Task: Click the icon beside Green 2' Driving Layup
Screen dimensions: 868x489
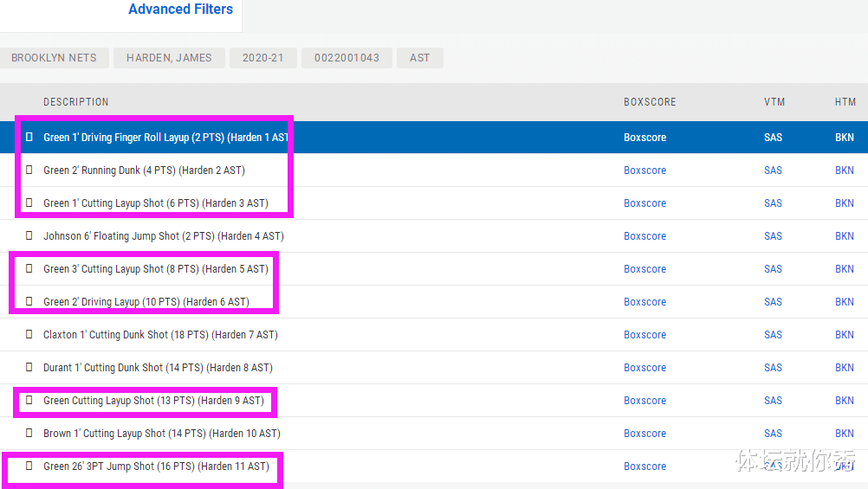Action: coord(29,302)
